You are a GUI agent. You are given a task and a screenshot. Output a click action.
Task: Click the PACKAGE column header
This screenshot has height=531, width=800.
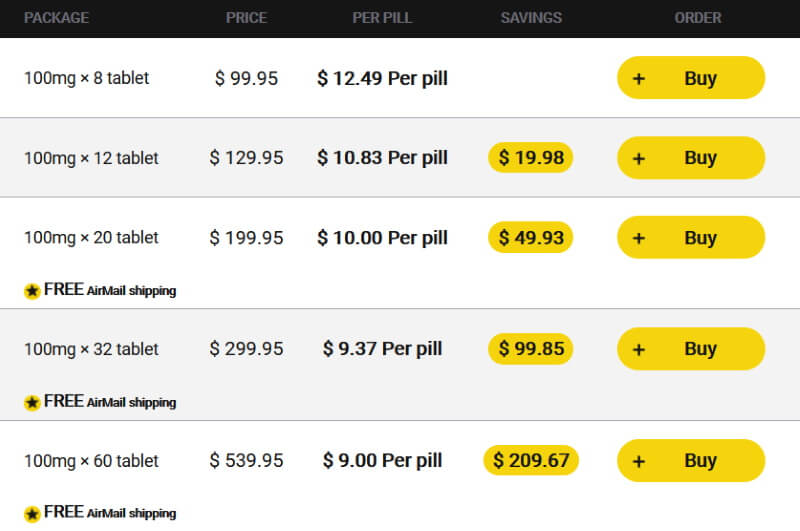point(56,18)
